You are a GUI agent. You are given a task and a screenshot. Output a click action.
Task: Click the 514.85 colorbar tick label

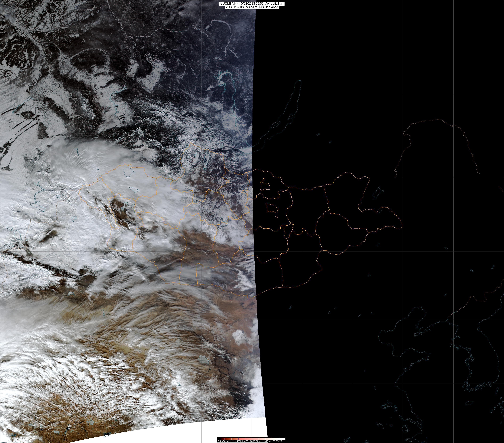pyautogui.click(x=259, y=441)
